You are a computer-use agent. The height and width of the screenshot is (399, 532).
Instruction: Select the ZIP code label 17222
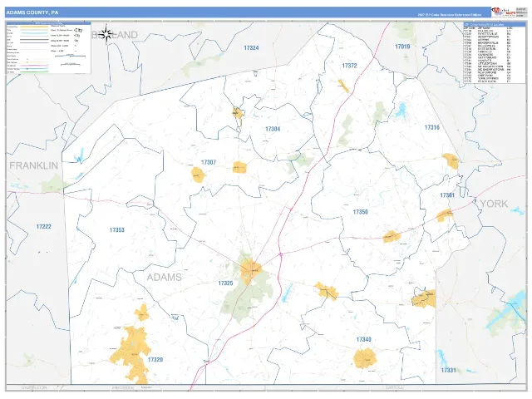click(44, 226)
